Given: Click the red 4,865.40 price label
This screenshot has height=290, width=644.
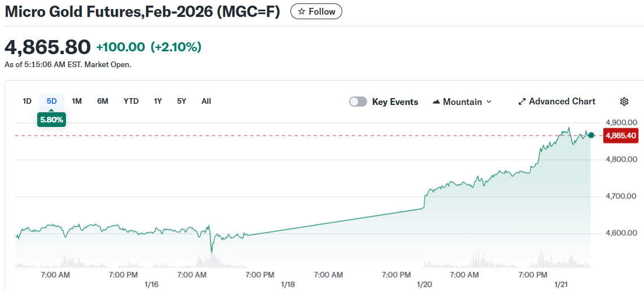Looking at the screenshot, I should pos(620,135).
